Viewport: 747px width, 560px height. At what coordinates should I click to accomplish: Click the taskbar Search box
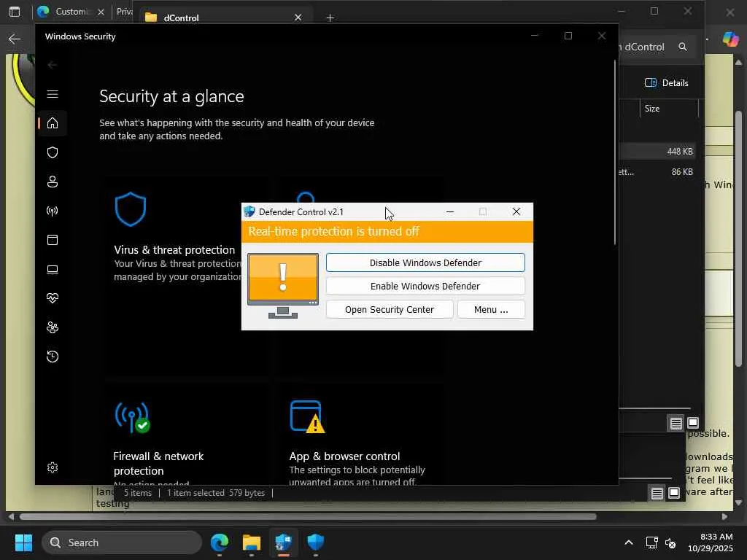click(x=122, y=542)
